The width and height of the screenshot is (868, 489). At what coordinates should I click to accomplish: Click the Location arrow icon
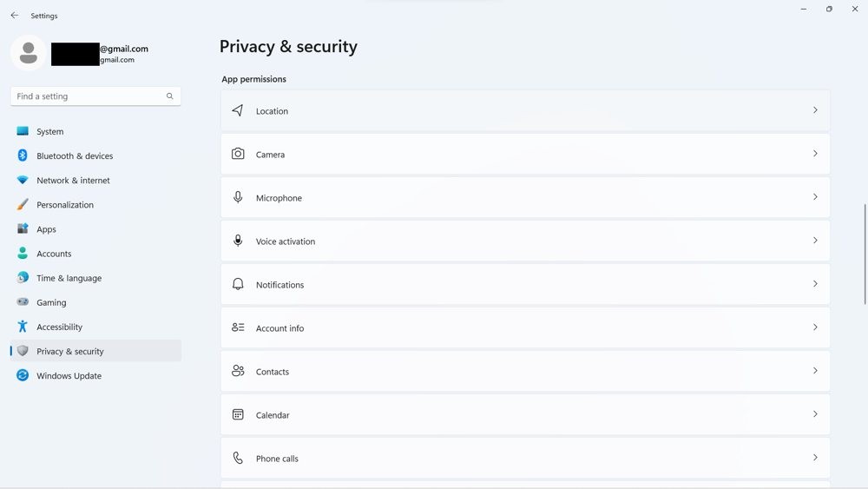click(238, 110)
